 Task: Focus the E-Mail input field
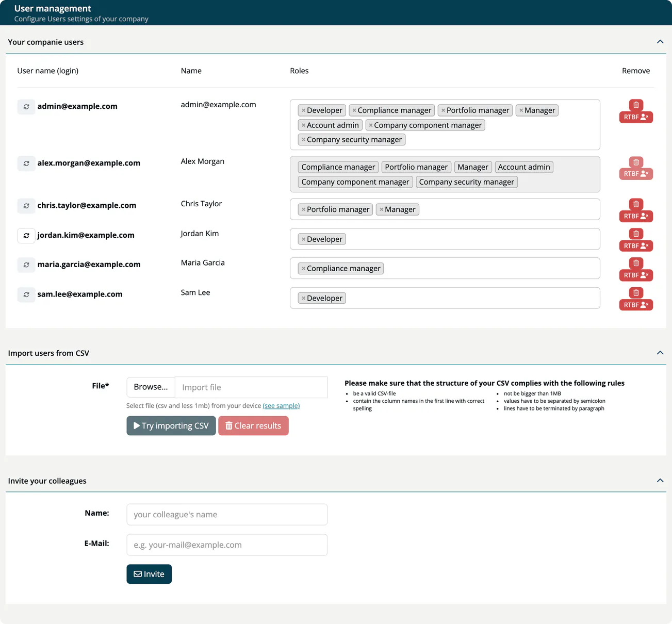(x=227, y=545)
